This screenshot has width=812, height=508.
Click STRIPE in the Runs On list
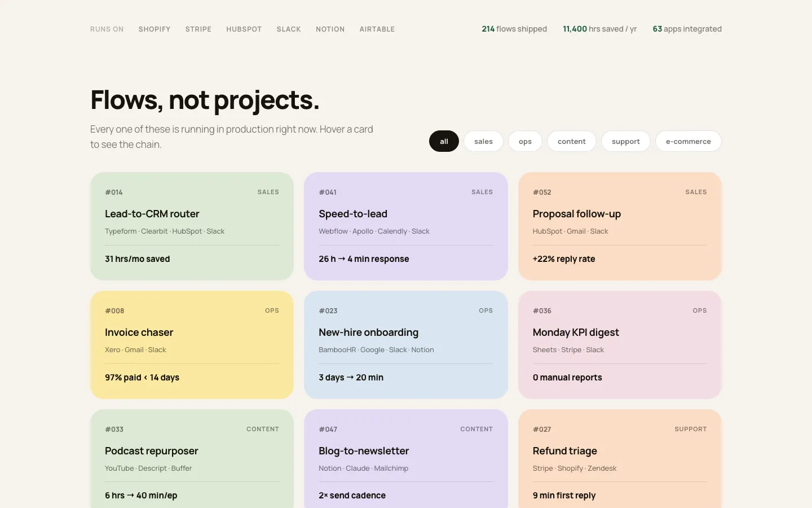(x=198, y=29)
